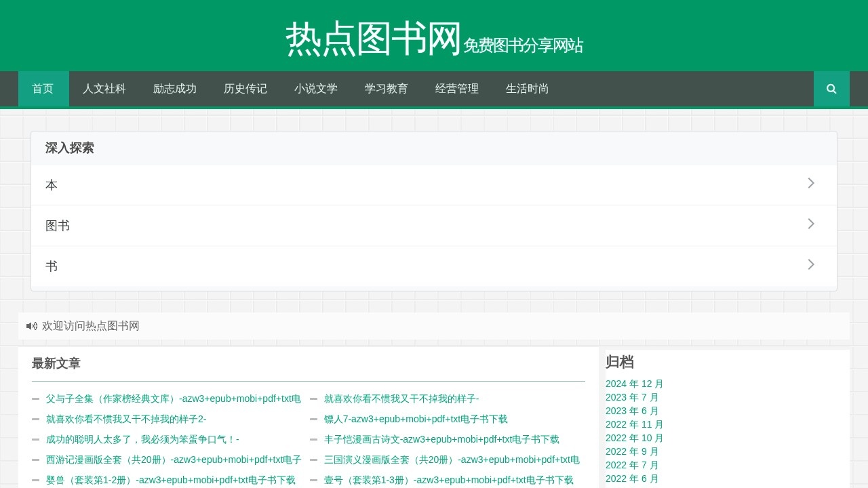This screenshot has height=488, width=868.
Task: Click the dash icon before 壹号 entry
Action: pyautogui.click(x=313, y=480)
